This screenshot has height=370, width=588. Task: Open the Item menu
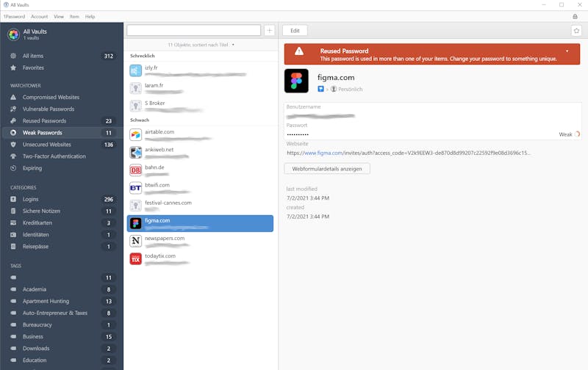click(x=74, y=16)
